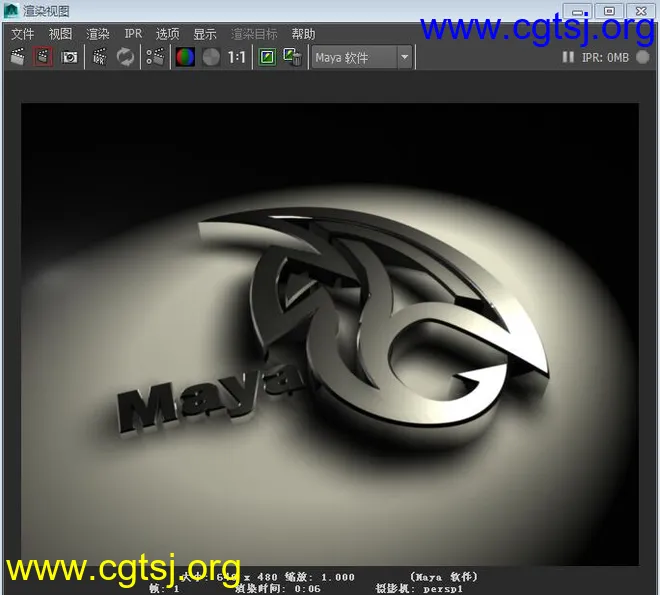Select the render region icon with red border
This screenshot has width=660, height=595.
[43, 57]
